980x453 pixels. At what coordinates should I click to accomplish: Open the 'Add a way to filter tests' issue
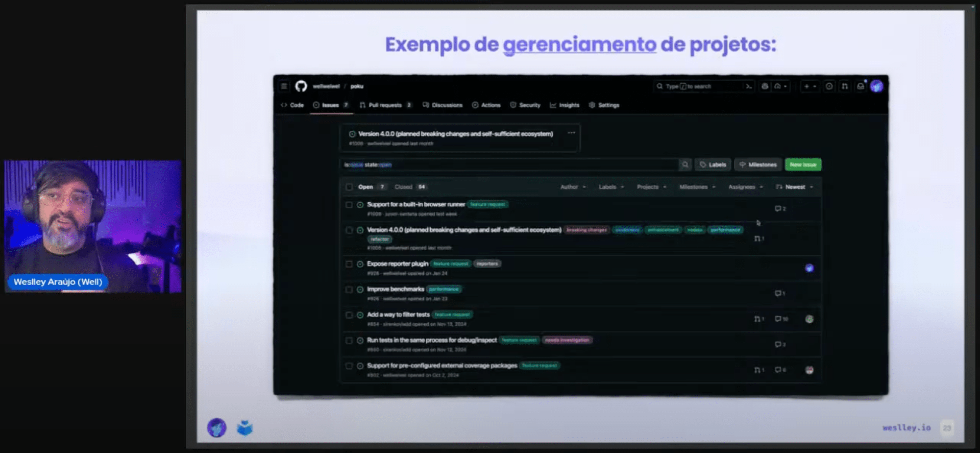(x=398, y=315)
